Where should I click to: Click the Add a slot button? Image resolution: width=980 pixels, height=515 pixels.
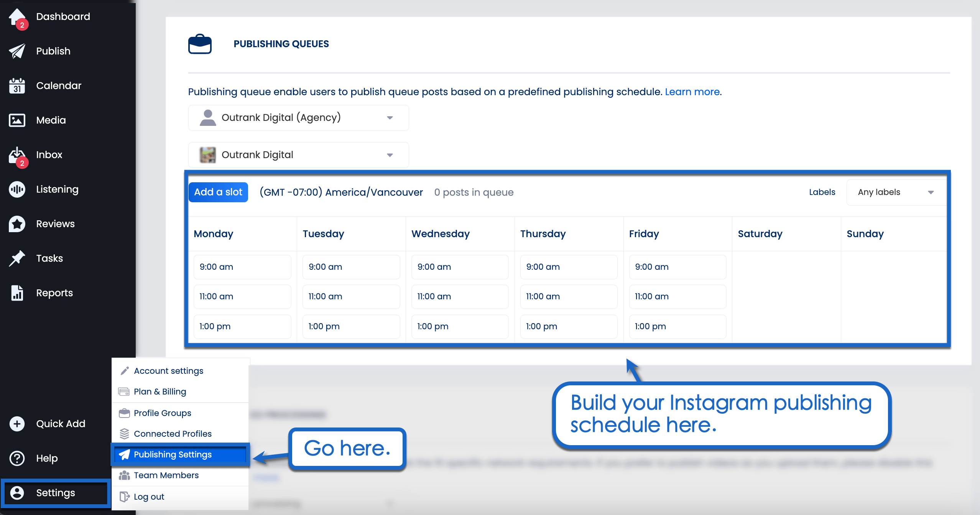(x=218, y=192)
